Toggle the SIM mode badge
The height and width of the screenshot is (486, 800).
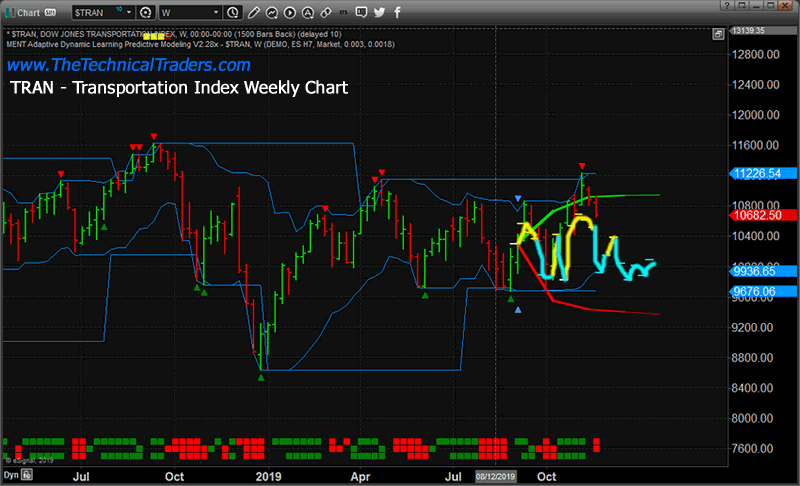click(50, 12)
